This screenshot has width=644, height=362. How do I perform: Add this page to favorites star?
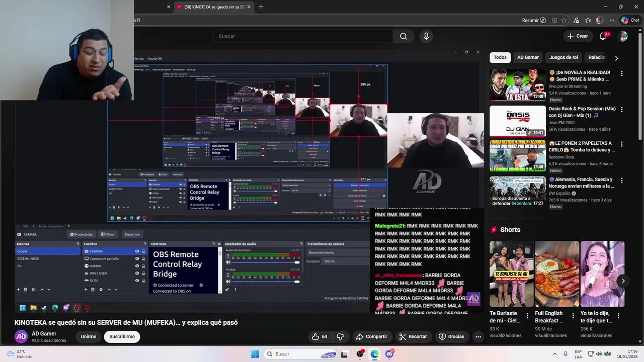pyautogui.click(x=564, y=20)
